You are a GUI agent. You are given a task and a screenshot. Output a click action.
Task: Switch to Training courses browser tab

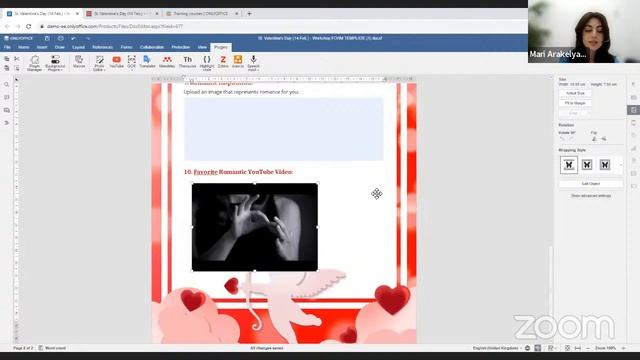tap(202, 13)
